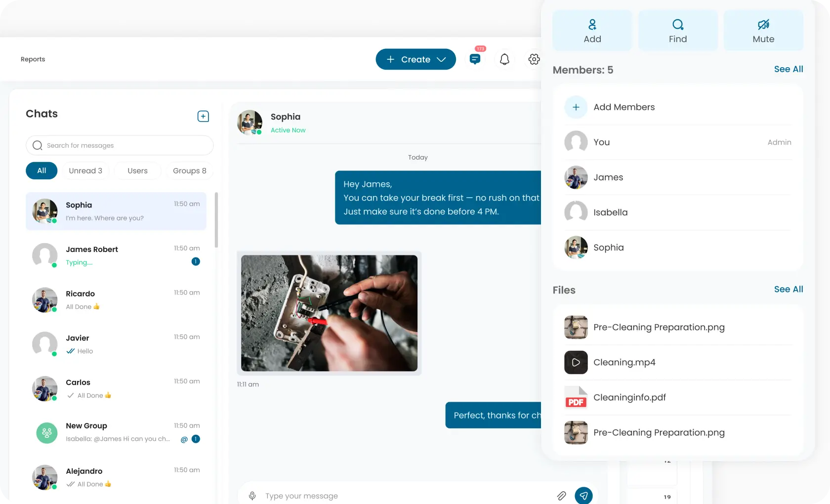Mute the group conversation
830x504 pixels.
(763, 31)
